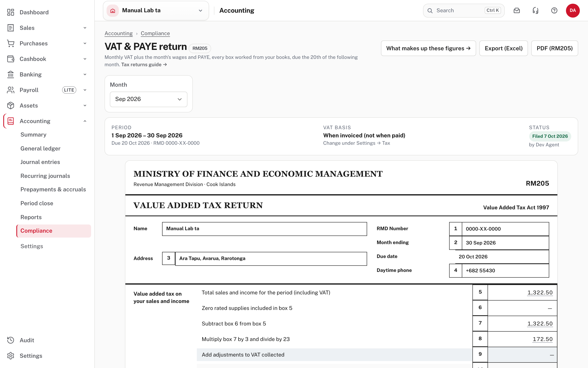Viewport: 588px width, 368px height.
Task: Click the Manual Lab ta home icon
Action: 112,10
